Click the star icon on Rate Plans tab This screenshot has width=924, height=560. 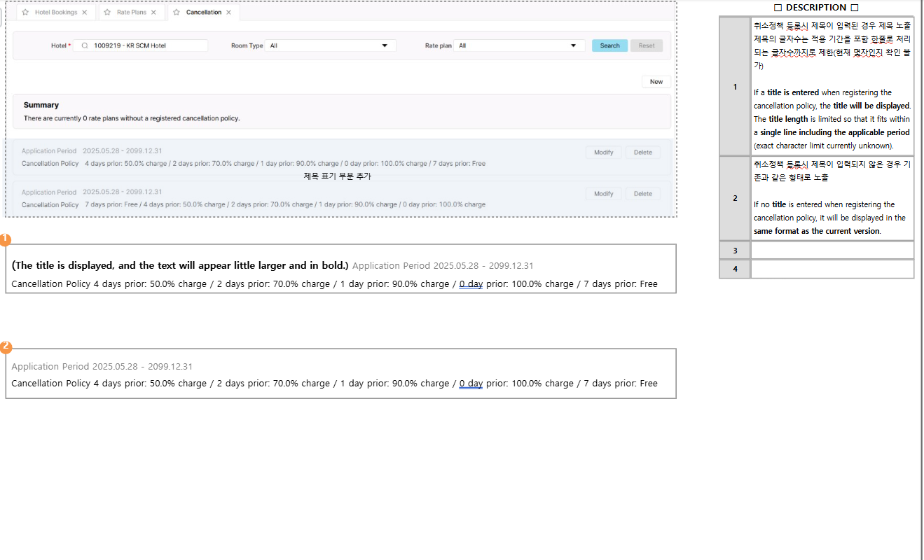pyautogui.click(x=108, y=13)
